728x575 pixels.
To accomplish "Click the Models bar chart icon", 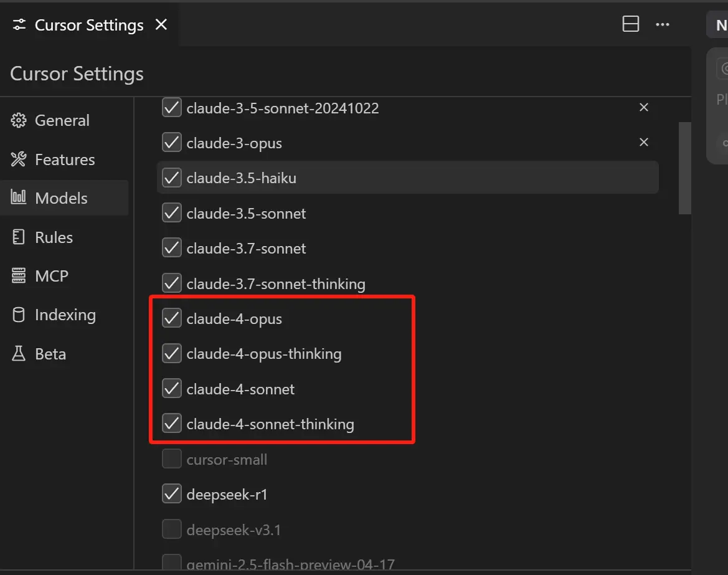I will [19, 197].
